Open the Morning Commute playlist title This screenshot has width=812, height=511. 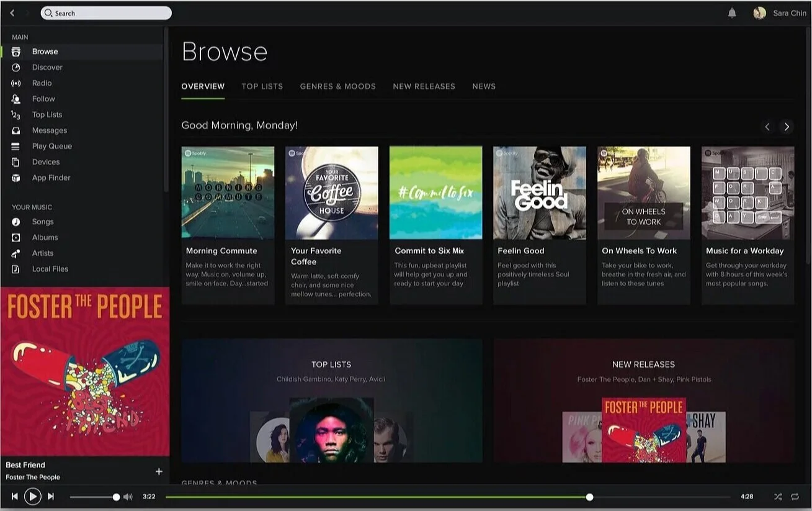tap(221, 251)
